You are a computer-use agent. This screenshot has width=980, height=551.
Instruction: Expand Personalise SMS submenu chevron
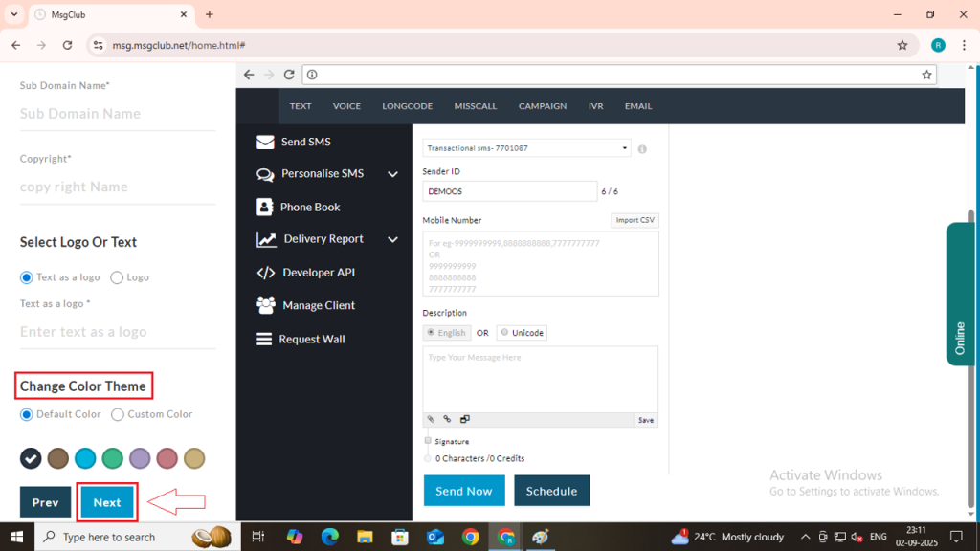tap(392, 174)
